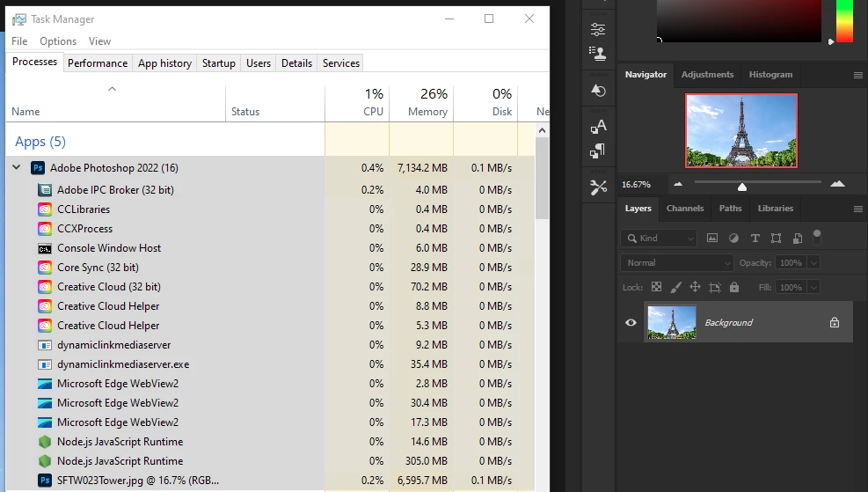Open the Properties panel icon in Photoshop
Screen dimensions: 868x492
598,29
